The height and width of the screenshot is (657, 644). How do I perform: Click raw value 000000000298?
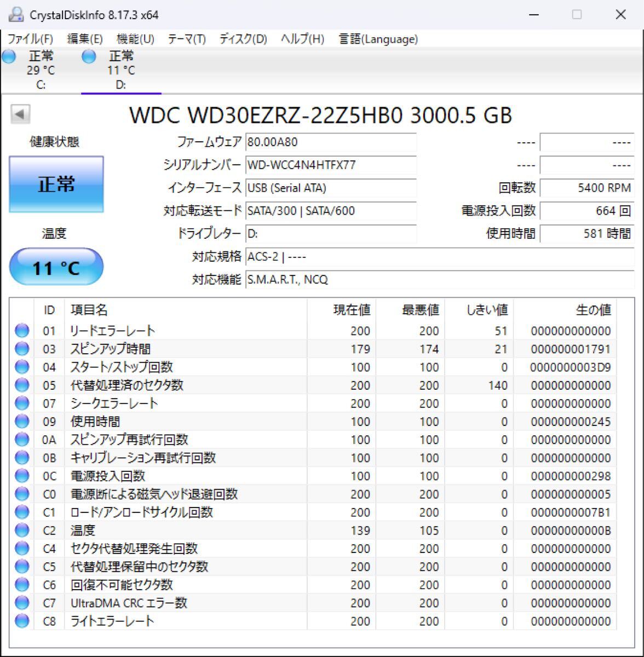571,476
